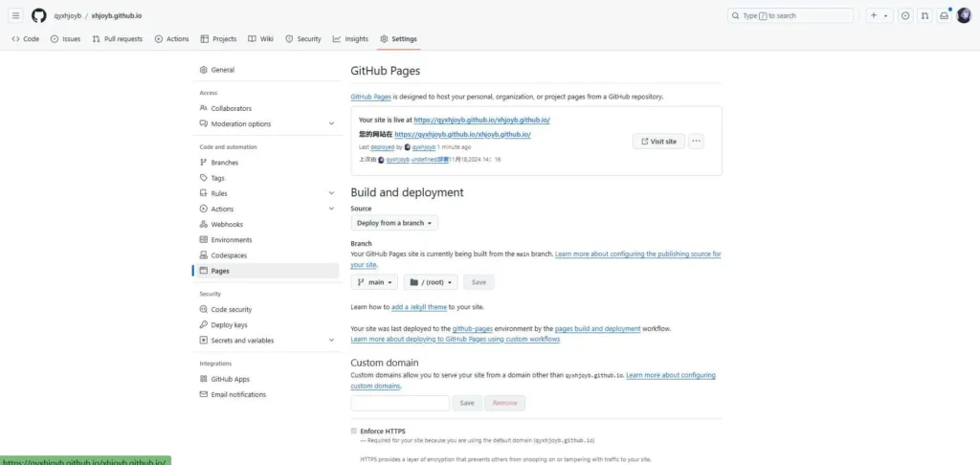The image size is (980, 465).
Task: Click the three-dots menu beside Visit site
Action: (696, 142)
